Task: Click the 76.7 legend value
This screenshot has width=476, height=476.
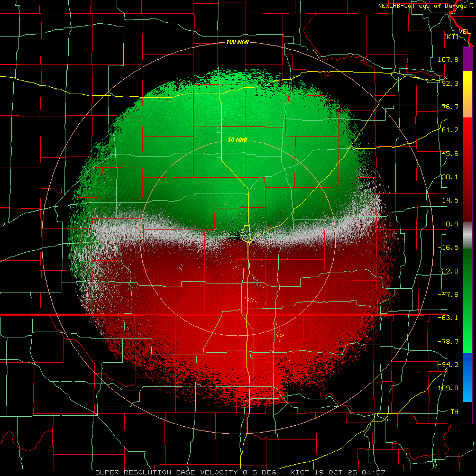Action: (450, 106)
